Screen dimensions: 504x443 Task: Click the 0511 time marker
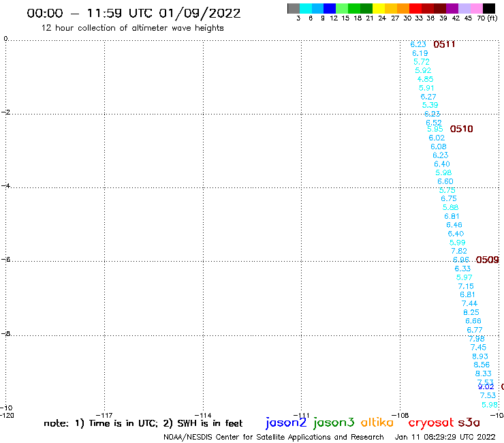point(444,44)
